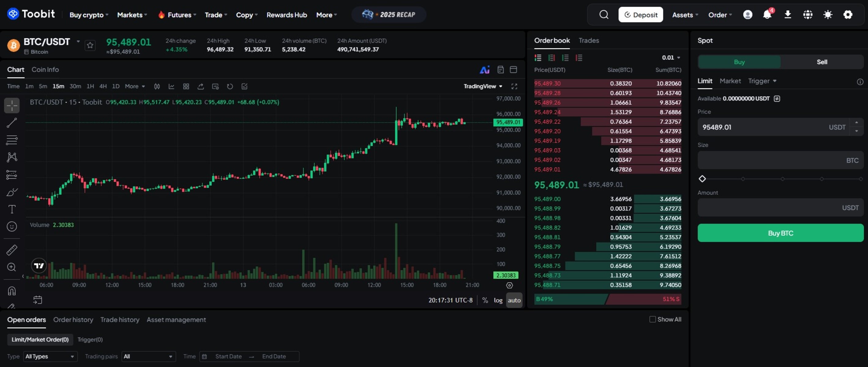This screenshot has height=367, width=868.
Task: Open the 2025 RECAP banner
Action: (389, 14)
